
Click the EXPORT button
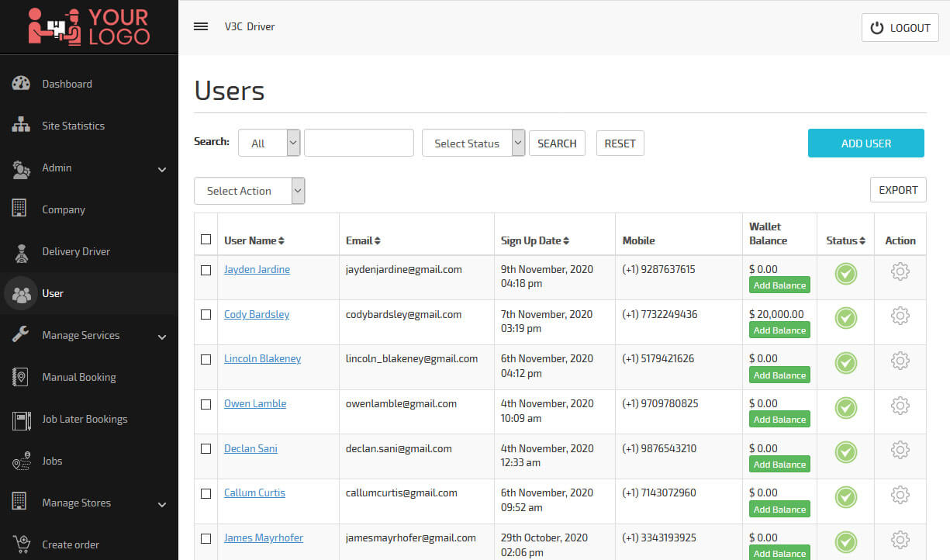898,190
